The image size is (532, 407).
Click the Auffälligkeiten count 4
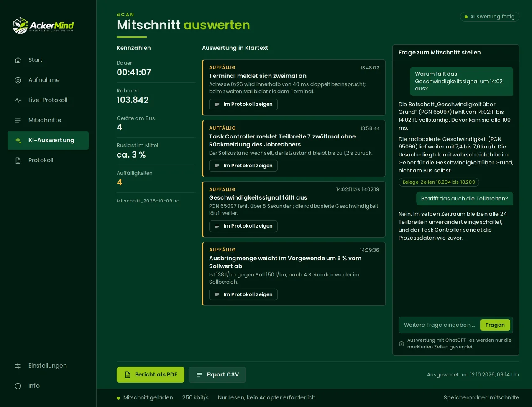120,182
